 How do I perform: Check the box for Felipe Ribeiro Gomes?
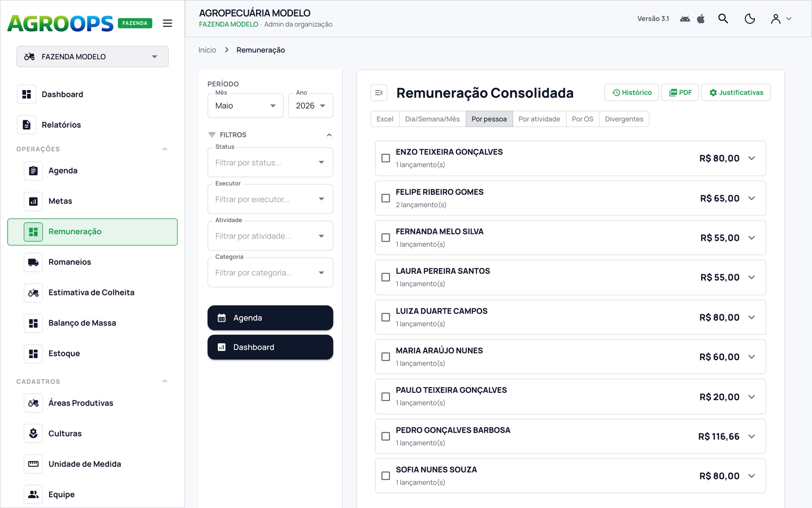click(386, 198)
